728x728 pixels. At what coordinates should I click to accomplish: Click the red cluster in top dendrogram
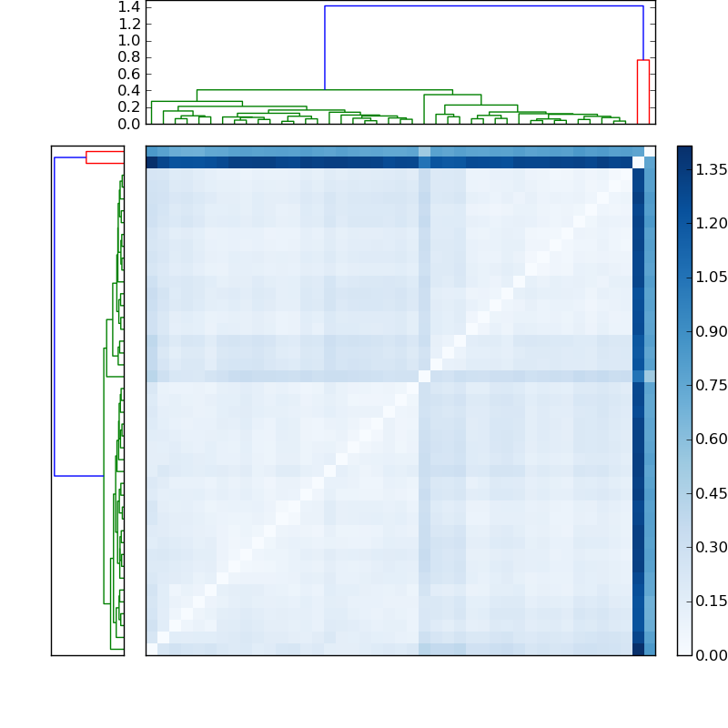click(642, 61)
